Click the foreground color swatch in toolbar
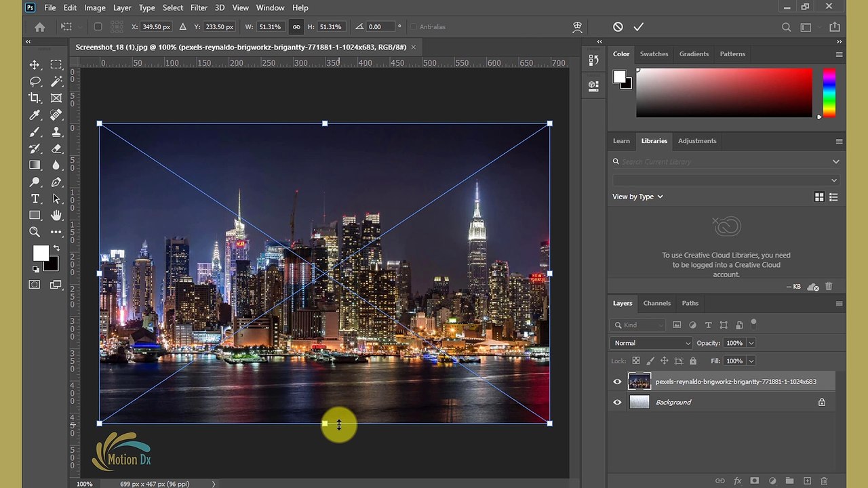The height and width of the screenshot is (488, 868). pos(41,253)
